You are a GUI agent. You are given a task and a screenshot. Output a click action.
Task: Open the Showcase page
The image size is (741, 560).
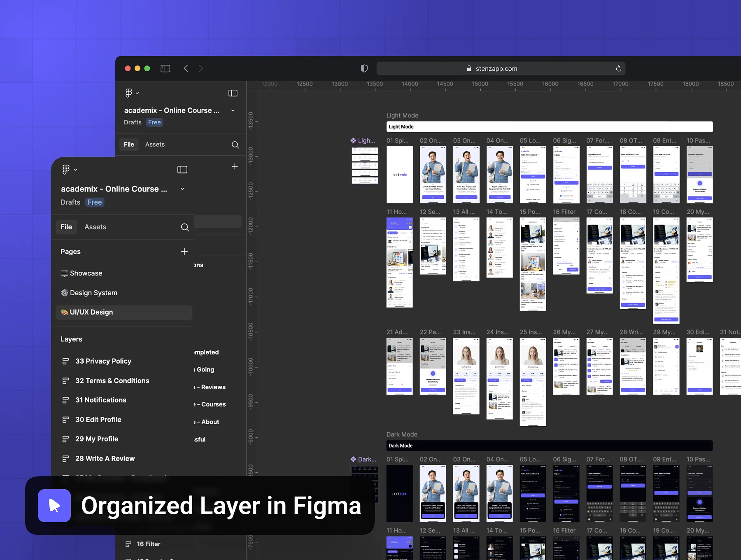82,273
